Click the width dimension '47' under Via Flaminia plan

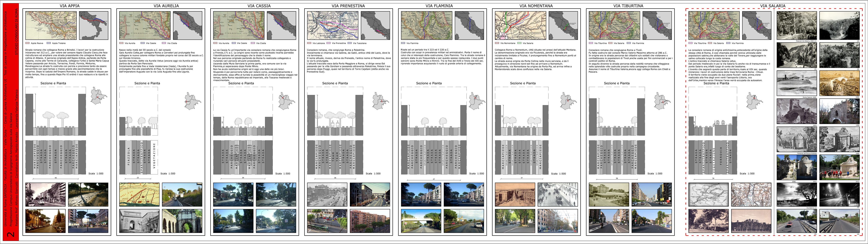click(x=434, y=179)
